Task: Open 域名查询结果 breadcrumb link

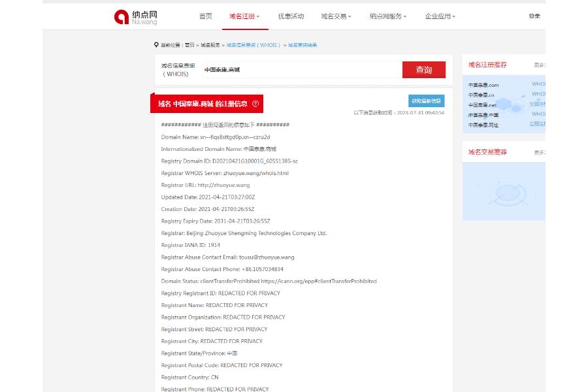Action: point(302,45)
